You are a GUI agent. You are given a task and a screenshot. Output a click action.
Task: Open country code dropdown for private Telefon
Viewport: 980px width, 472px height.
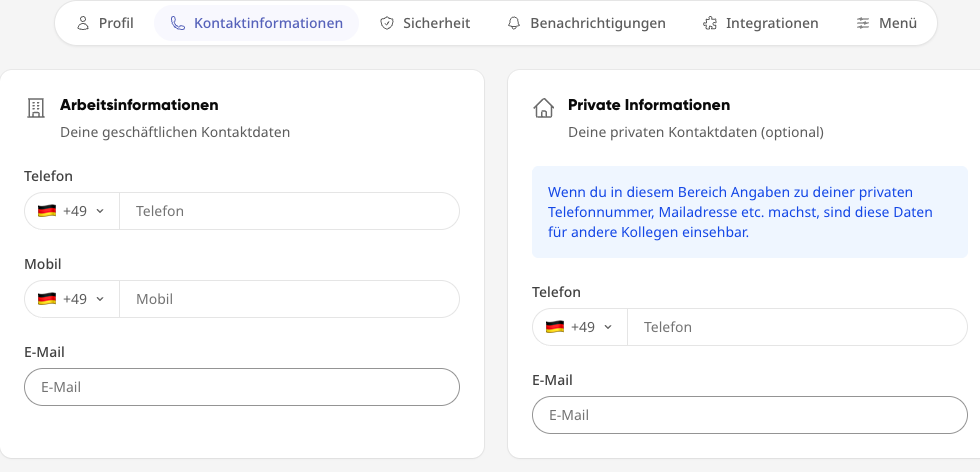[x=580, y=327]
